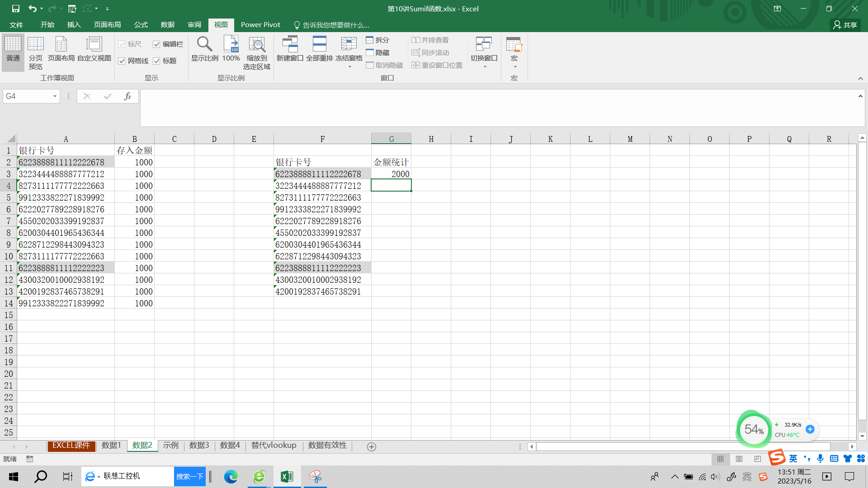This screenshot has width=868, height=488.
Task: Open the EXCEL课件 sheet tab
Action: (x=71, y=446)
